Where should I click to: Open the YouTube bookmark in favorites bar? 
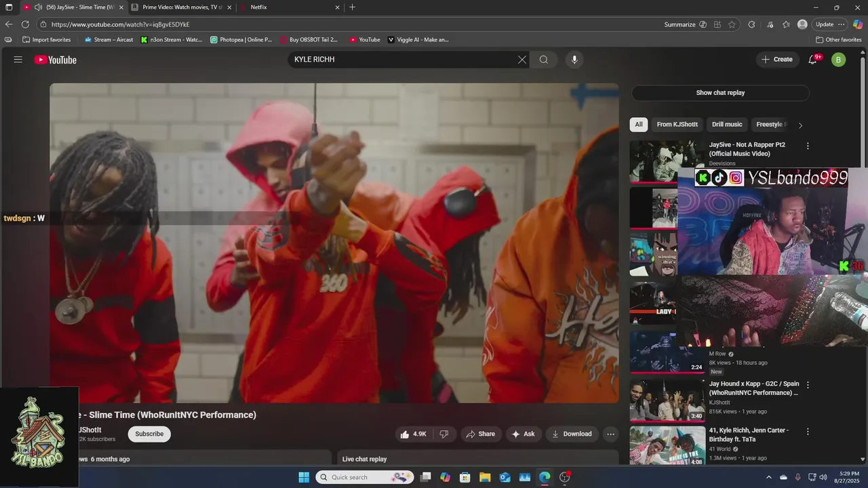(x=365, y=40)
